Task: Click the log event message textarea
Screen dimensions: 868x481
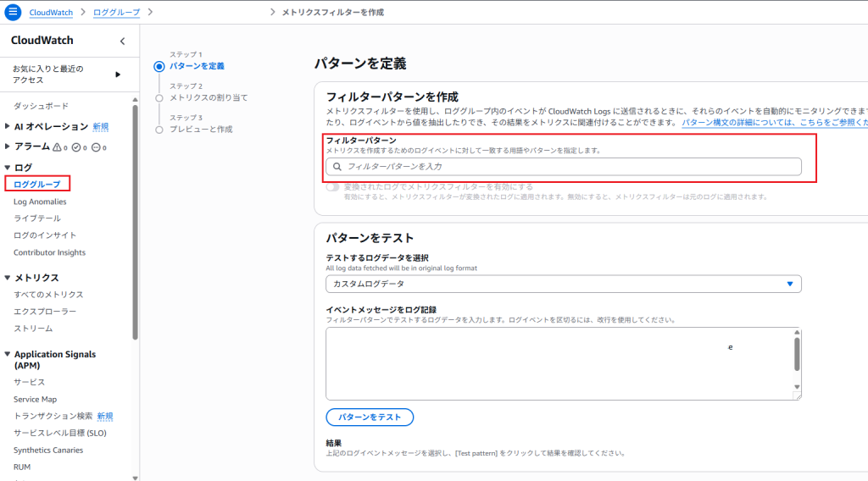Action: [564, 364]
